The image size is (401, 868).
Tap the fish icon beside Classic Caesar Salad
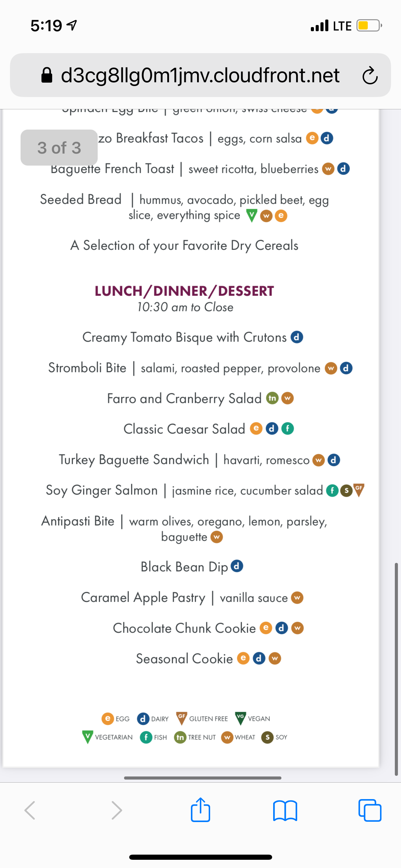coord(288,429)
